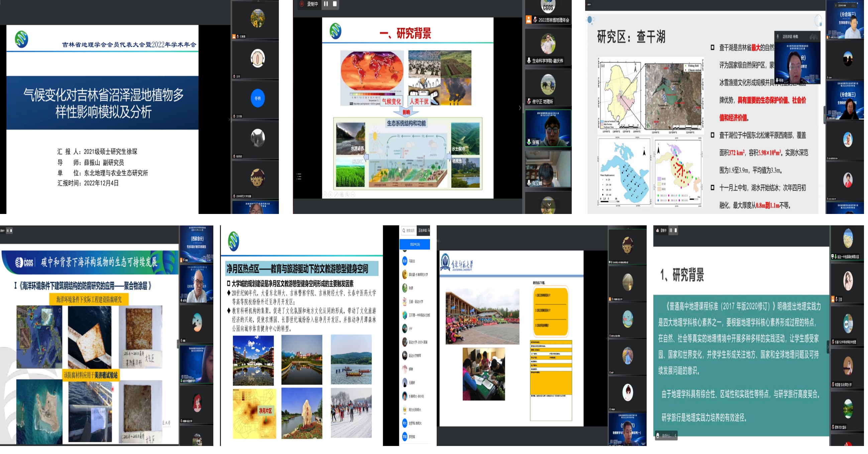868x454 pixels.
Task: Toggle muted mic of 2022吉林省地理年会 host
Action: (x=535, y=20)
